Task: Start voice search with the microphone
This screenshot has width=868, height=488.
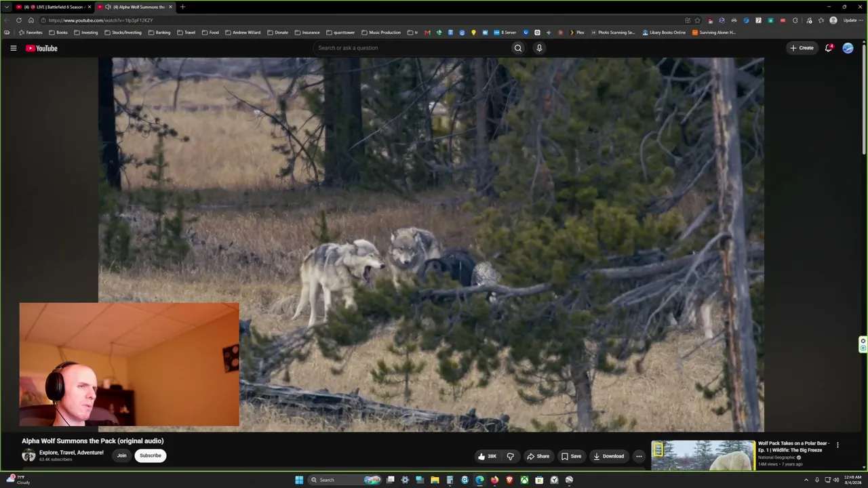Action: (539, 48)
